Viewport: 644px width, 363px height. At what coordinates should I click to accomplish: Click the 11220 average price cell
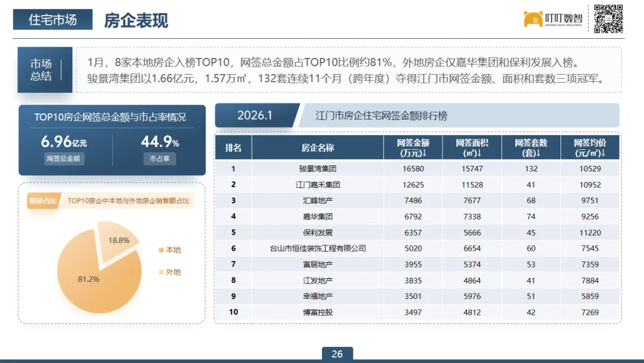tap(590, 233)
